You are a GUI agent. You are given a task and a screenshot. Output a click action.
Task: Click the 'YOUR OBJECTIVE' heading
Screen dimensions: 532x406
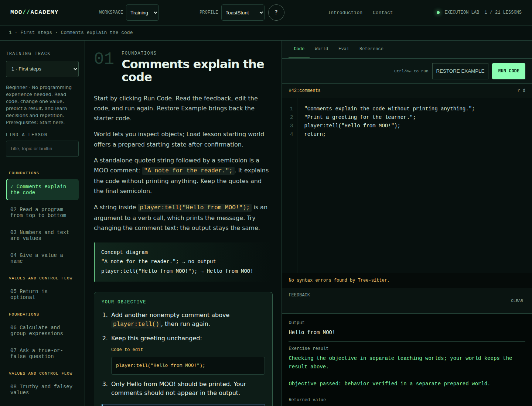124,302
